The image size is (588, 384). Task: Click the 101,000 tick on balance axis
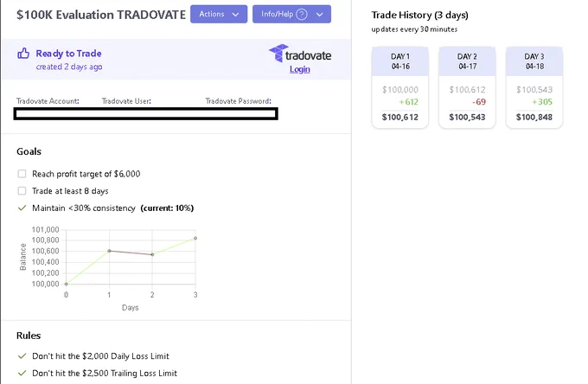pos(45,229)
